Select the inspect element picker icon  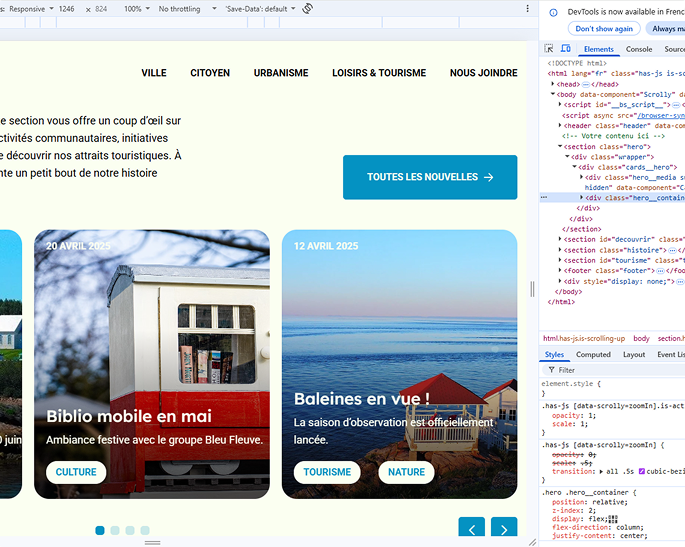pos(549,48)
